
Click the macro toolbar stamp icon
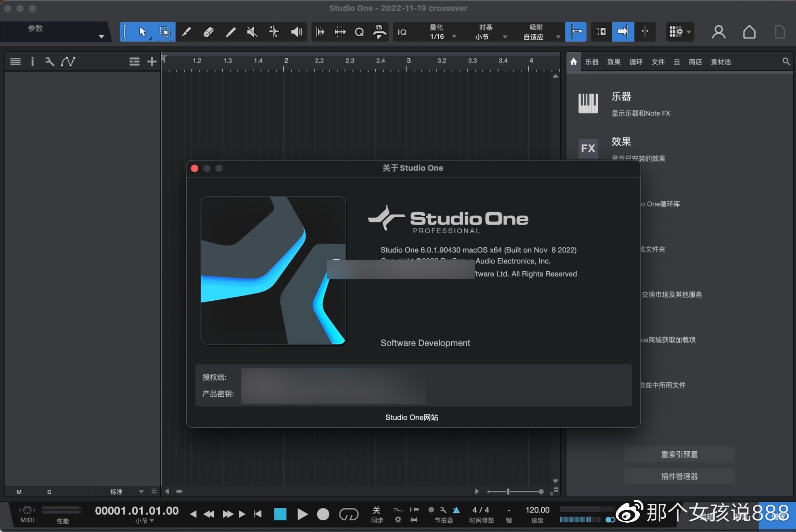pyautogui.click(x=379, y=32)
